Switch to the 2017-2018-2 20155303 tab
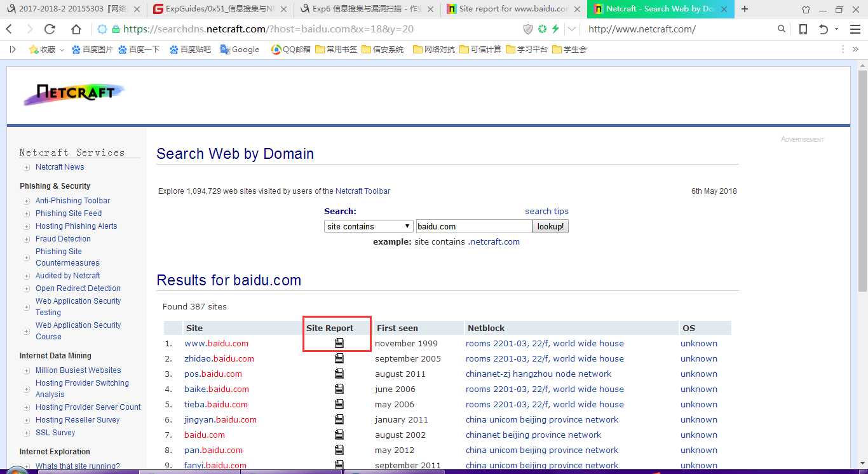This screenshot has width=868, height=474. tap(74, 9)
